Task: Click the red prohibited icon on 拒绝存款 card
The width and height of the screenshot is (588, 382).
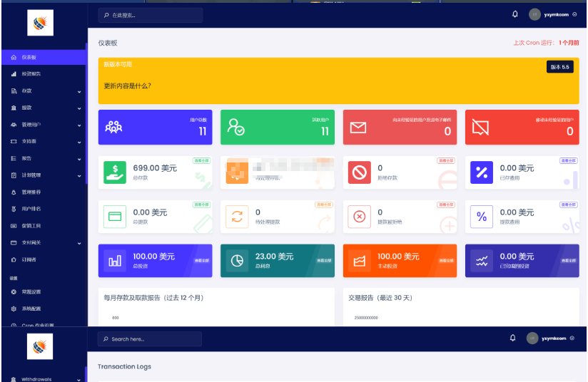Action: pos(359,172)
